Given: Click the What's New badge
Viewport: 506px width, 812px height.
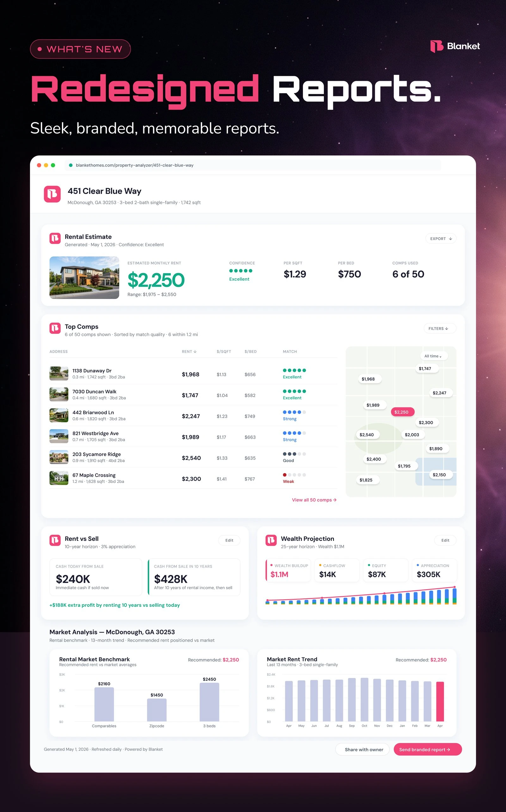Looking at the screenshot, I should 80,49.
